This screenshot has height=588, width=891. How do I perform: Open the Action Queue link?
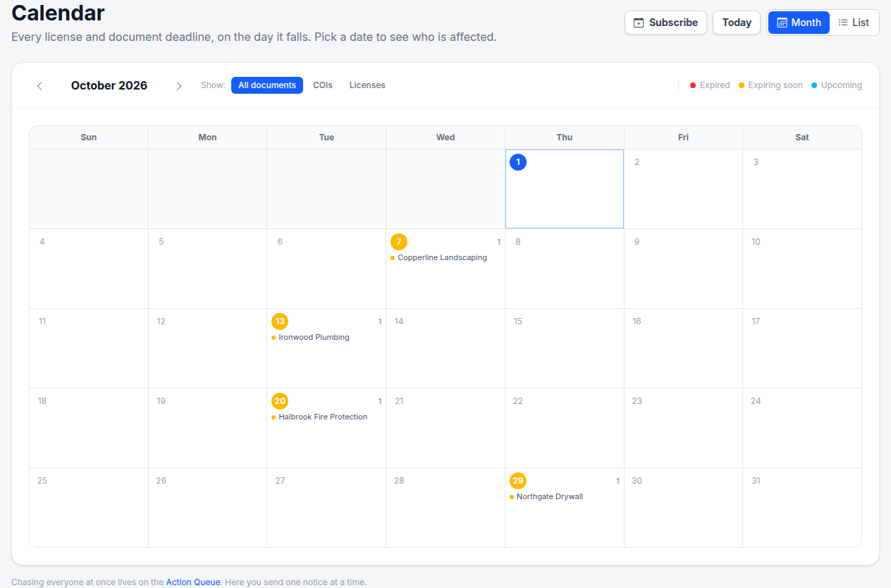[x=193, y=582]
